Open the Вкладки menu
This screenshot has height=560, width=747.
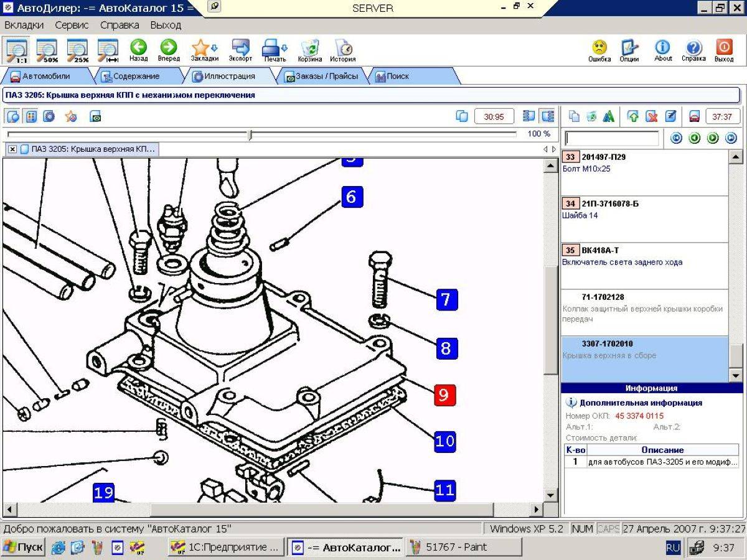[24, 25]
